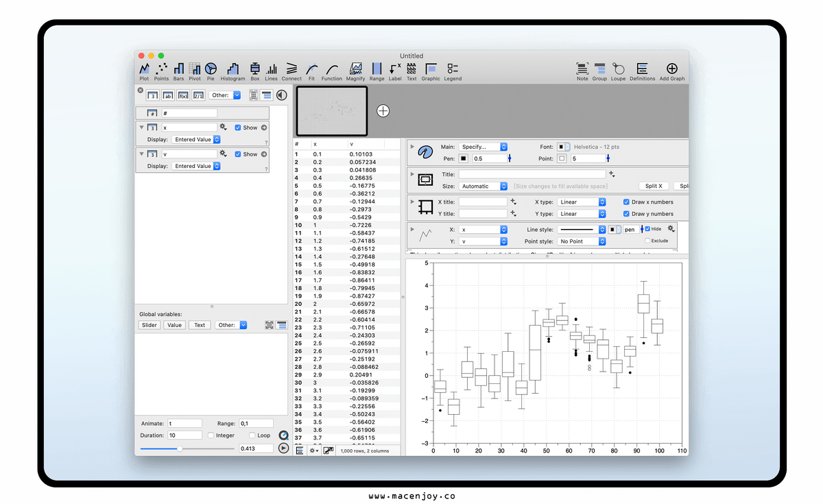Viewport: 823px width, 504px height.
Task: Uncheck Draw x numbers
Action: (x=626, y=202)
